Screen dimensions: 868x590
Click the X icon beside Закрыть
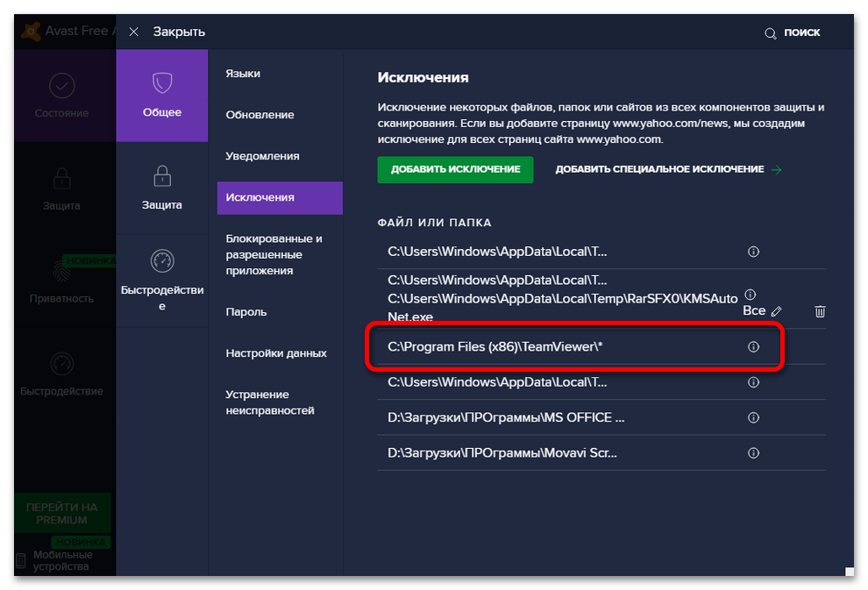tap(133, 32)
